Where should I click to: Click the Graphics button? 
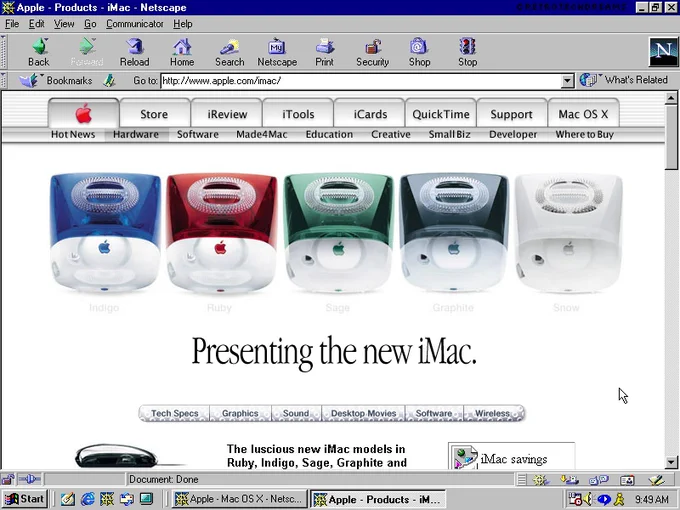[240, 413]
